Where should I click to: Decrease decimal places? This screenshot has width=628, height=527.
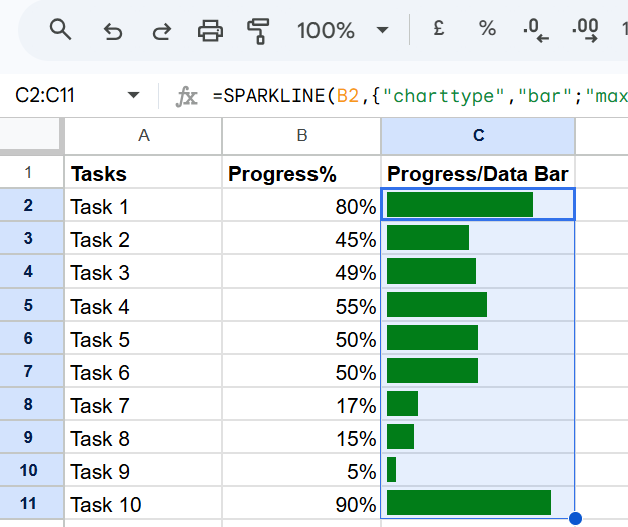coord(535,30)
